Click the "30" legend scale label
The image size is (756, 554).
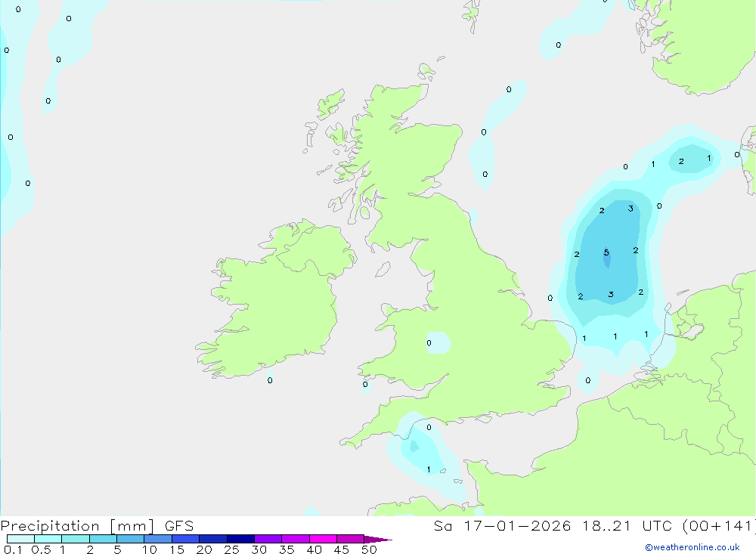tap(259, 549)
